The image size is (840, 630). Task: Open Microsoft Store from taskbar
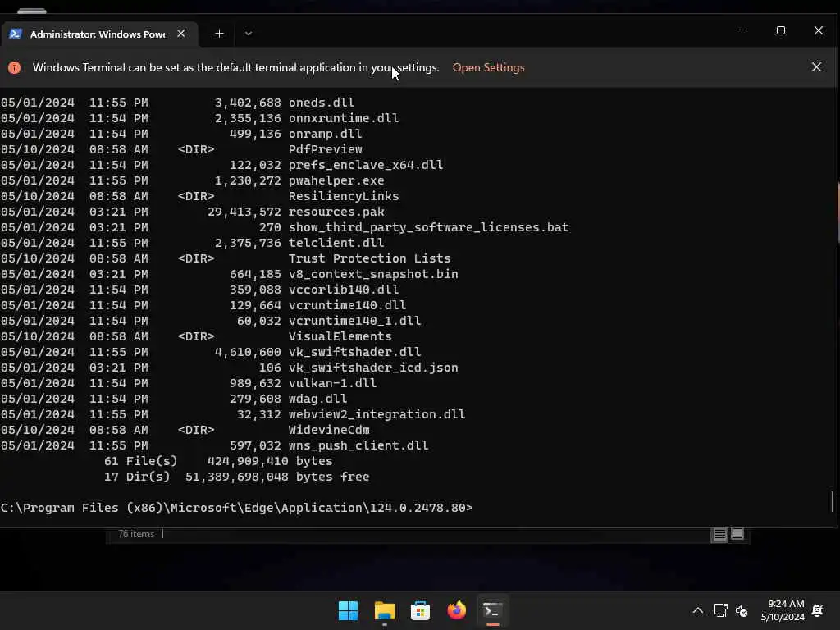tap(420, 610)
